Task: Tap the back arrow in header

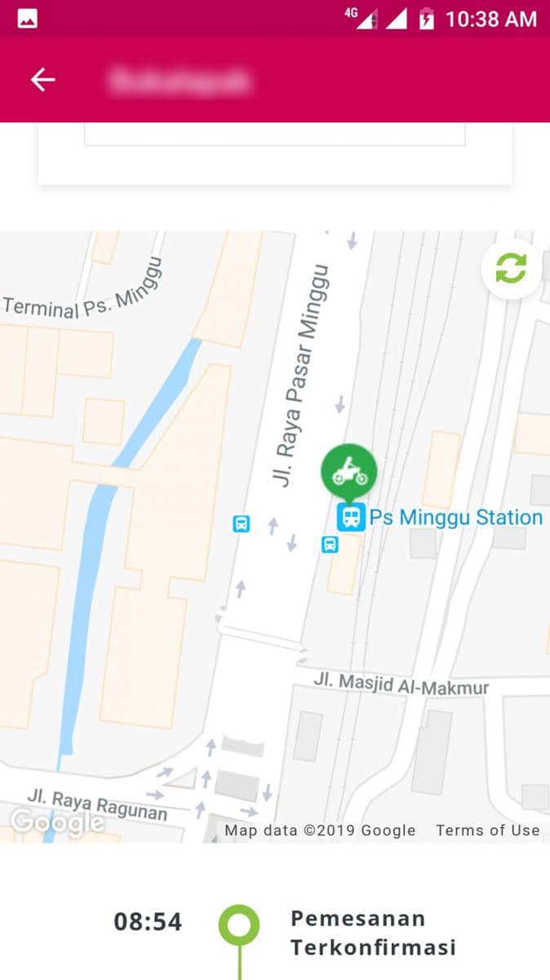Action: [42, 79]
